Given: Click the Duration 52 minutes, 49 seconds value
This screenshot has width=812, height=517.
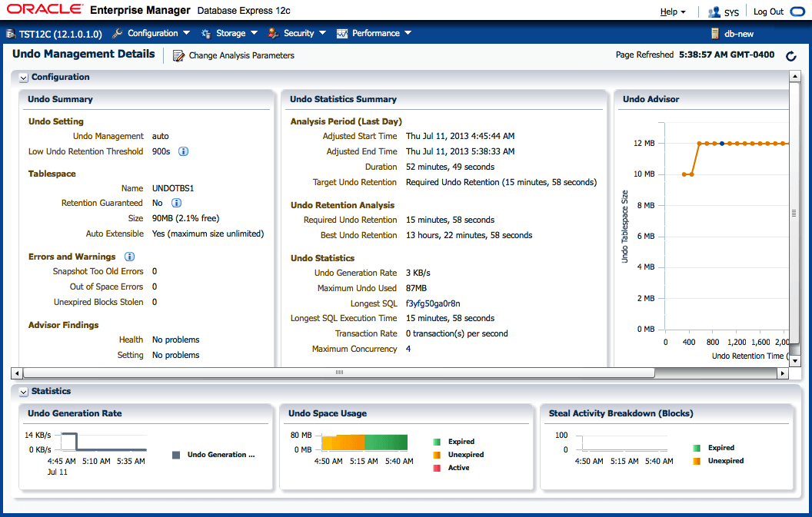Looking at the screenshot, I should [450, 167].
